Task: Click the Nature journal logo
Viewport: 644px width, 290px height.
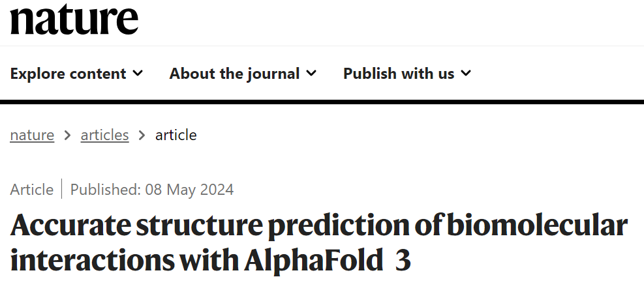Action: (74, 20)
